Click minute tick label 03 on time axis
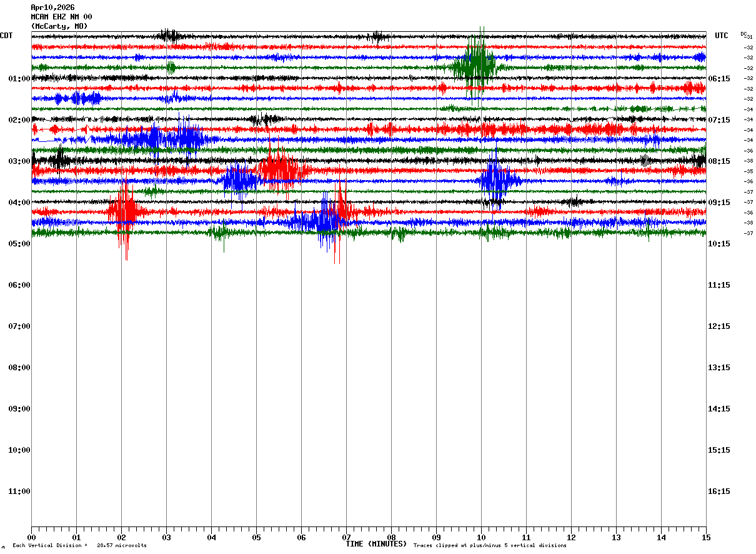Viewport: 756px width, 554px height. click(x=166, y=537)
